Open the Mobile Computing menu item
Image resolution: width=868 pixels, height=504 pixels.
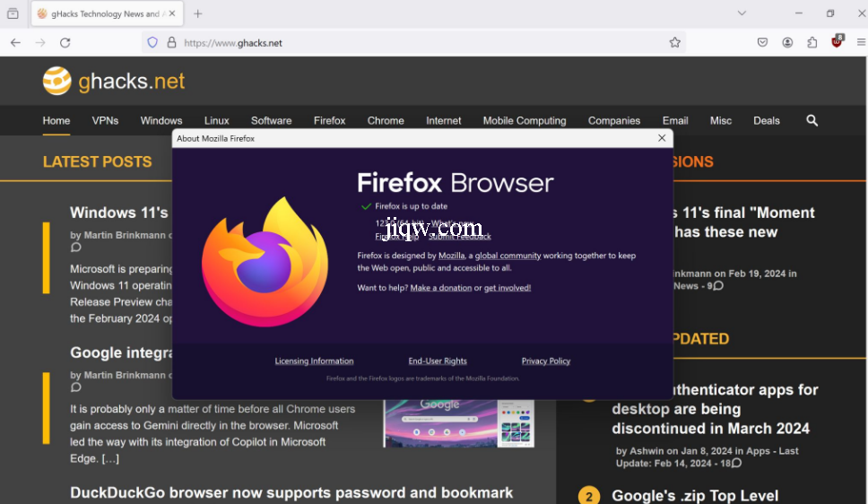525,121
